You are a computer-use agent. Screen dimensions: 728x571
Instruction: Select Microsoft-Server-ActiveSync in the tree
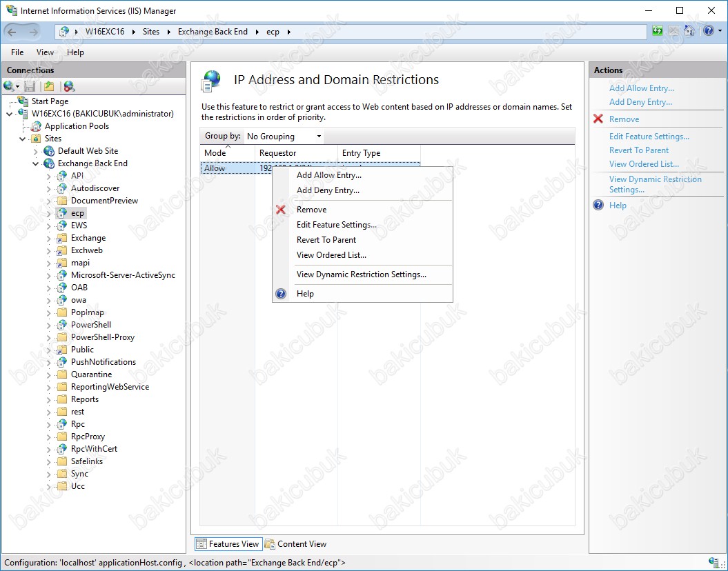click(x=123, y=275)
